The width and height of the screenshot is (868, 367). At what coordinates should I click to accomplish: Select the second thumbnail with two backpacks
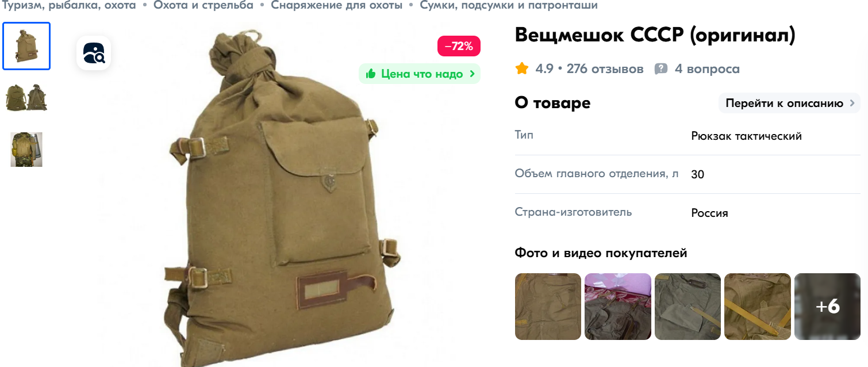[26, 98]
